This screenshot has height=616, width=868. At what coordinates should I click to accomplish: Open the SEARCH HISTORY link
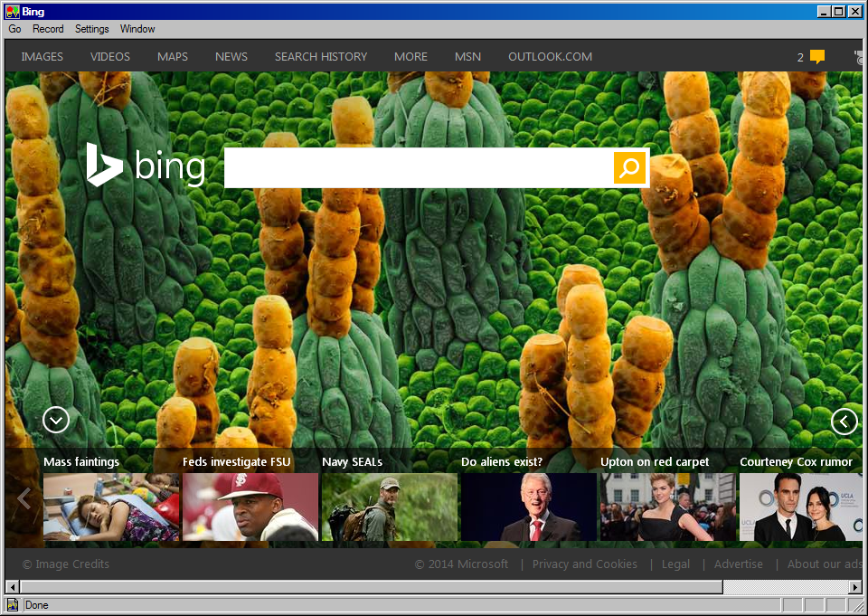(x=321, y=57)
